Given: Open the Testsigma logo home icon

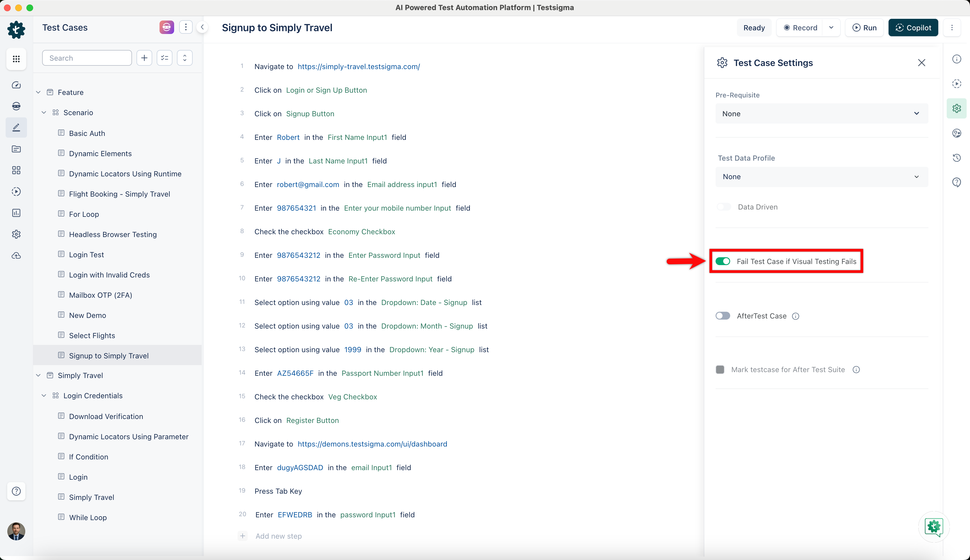Looking at the screenshot, I should click(16, 29).
